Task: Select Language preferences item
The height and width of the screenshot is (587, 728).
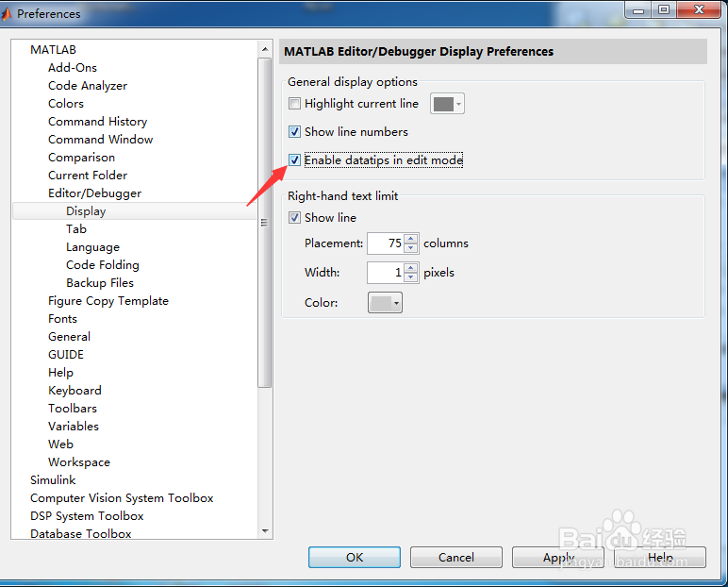Action: coord(92,247)
